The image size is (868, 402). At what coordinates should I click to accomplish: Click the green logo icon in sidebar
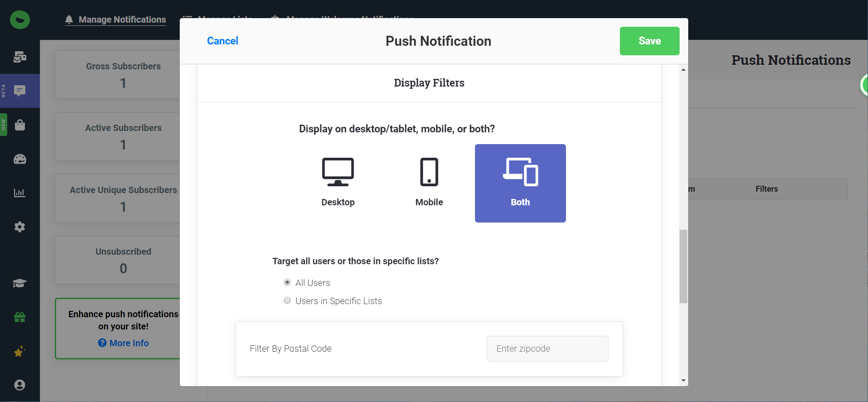(x=20, y=20)
